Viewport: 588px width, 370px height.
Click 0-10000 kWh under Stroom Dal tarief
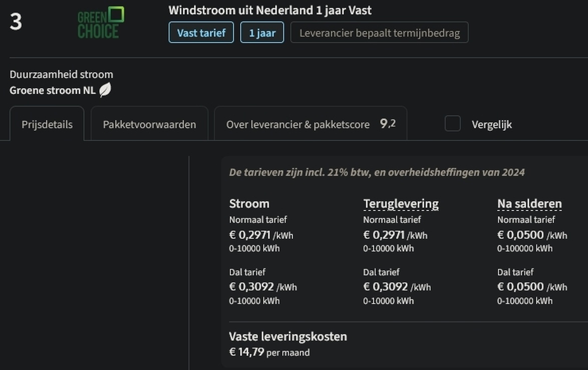(x=254, y=300)
